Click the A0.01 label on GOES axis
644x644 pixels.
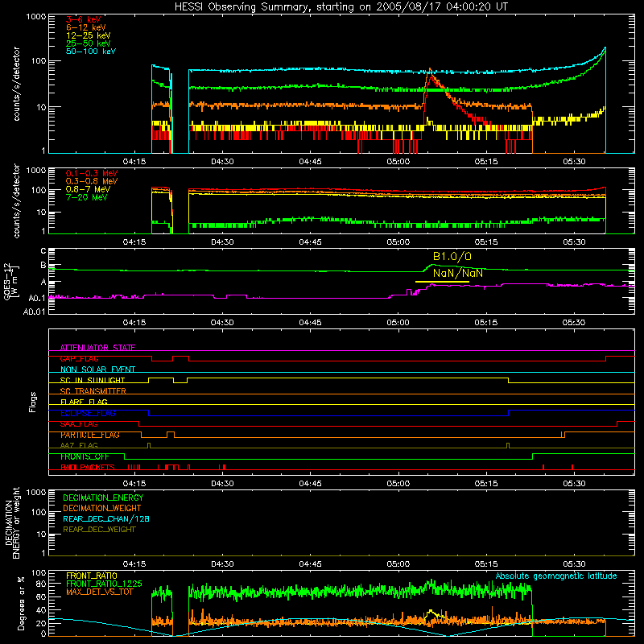(34, 312)
